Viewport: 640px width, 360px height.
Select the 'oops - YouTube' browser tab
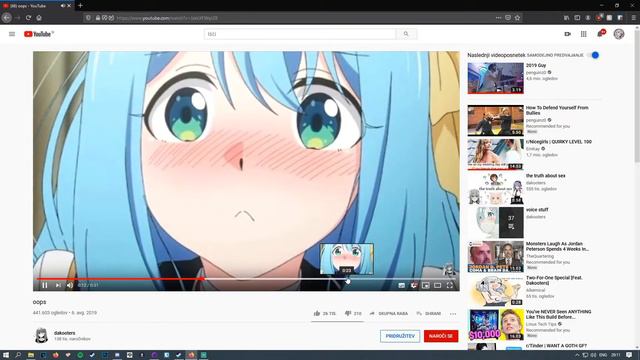point(37,6)
